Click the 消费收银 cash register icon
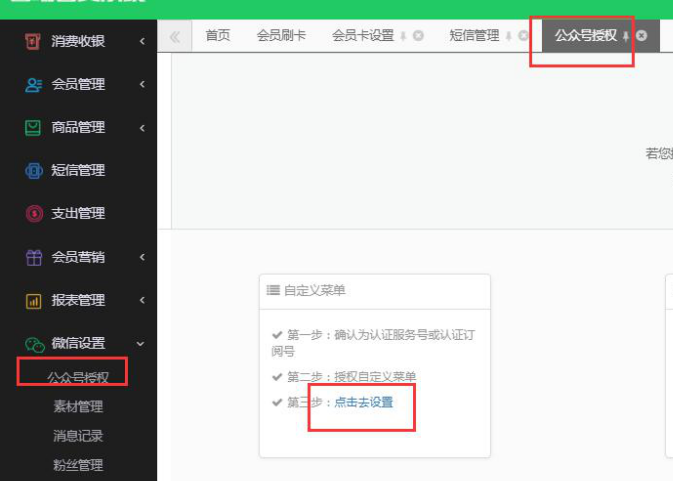 [x=33, y=41]
